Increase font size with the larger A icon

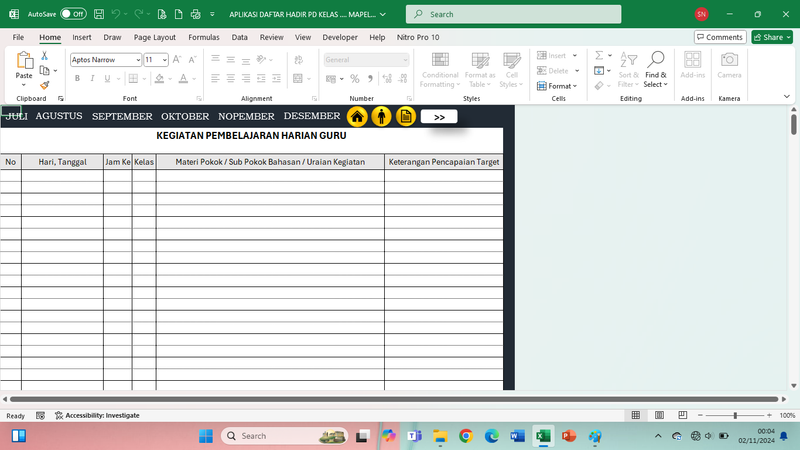[177, 60]
